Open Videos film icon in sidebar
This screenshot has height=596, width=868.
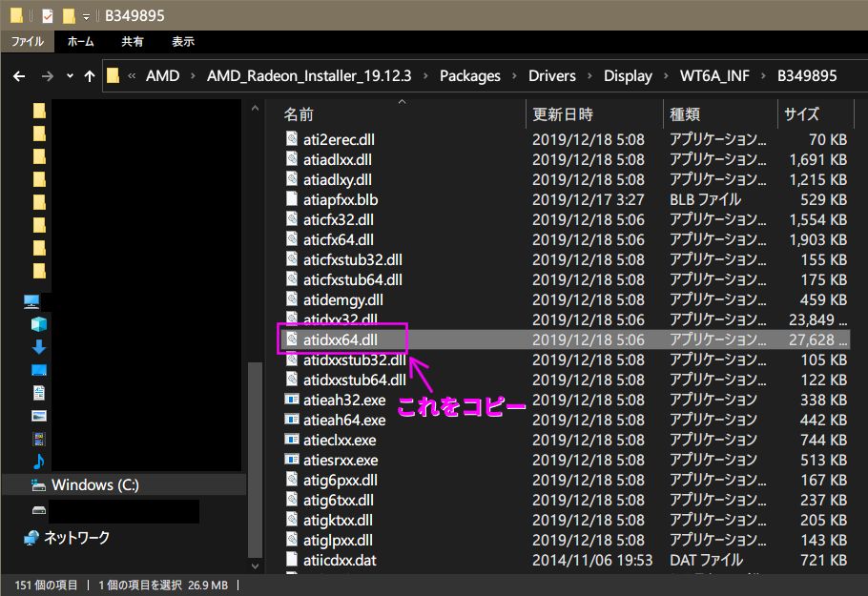coord(39,439)
